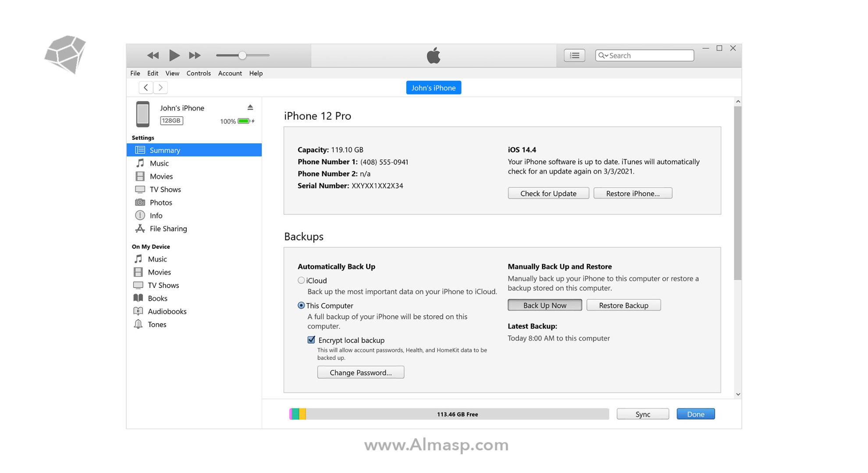
Task: Click the volume slider knob
Action: tap(242, 55)
